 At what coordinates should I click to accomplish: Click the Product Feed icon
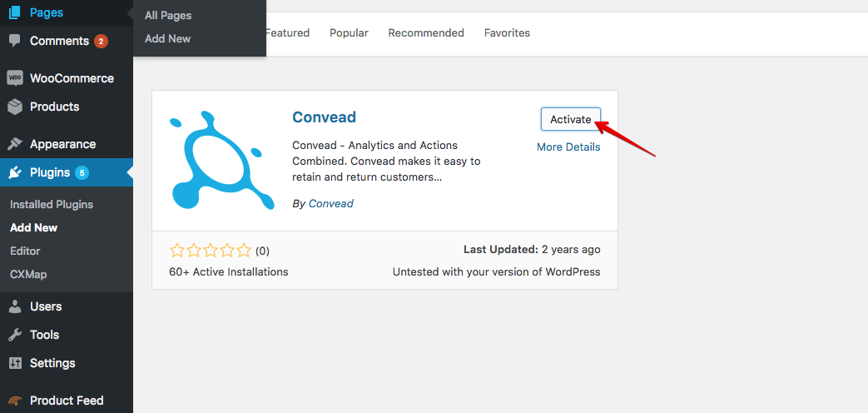(x=15, y=401)
